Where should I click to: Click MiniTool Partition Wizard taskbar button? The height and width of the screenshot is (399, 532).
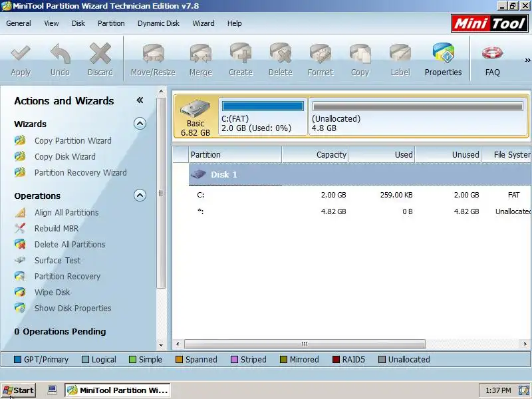(118, 390)
